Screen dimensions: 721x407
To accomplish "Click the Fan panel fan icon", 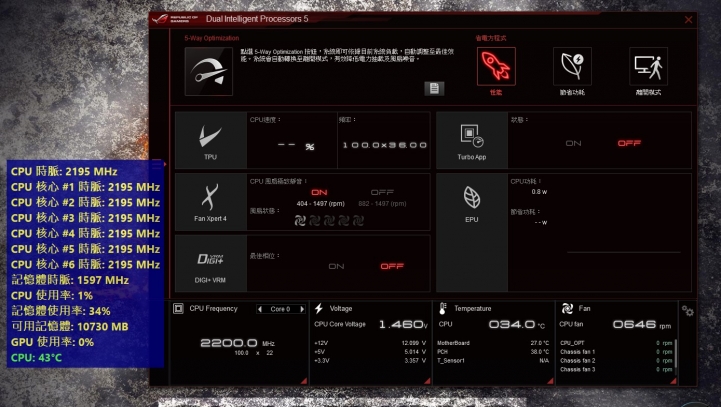I will (x=567, y=309).
